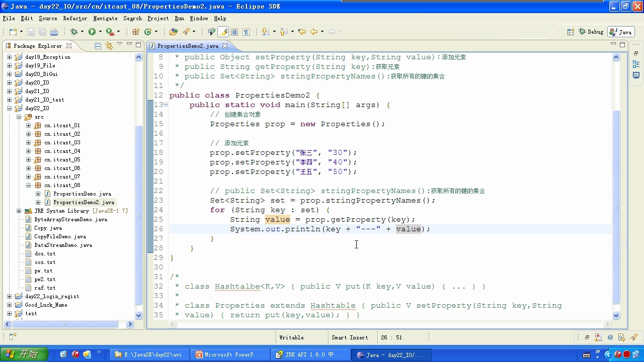Collapse the src folder node
The height and width of the screenshot is (362, 644).
click(x=19, y=117)
